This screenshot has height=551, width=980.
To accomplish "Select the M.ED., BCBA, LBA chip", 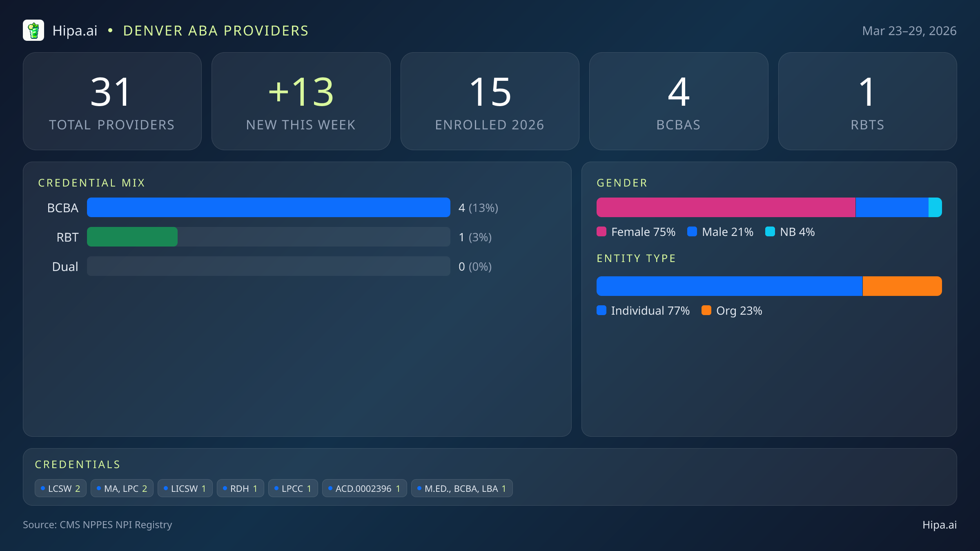I will click(x=461, y=489).
